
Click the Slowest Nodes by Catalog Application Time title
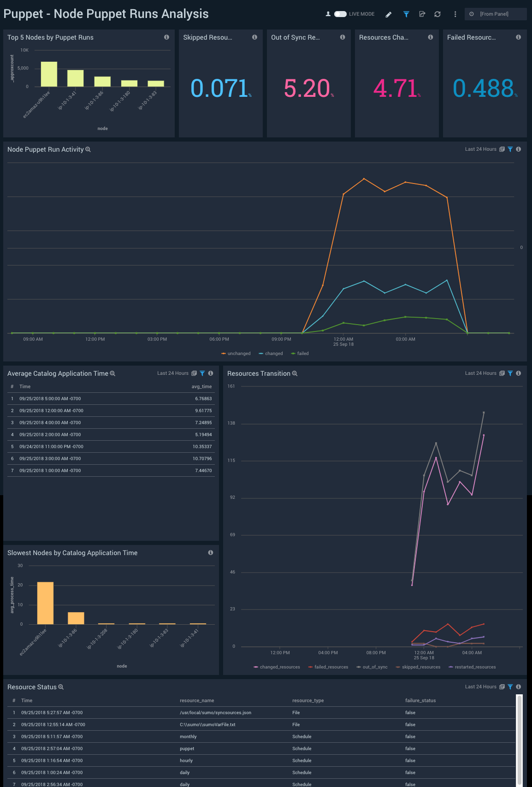[x=72, y=553]
